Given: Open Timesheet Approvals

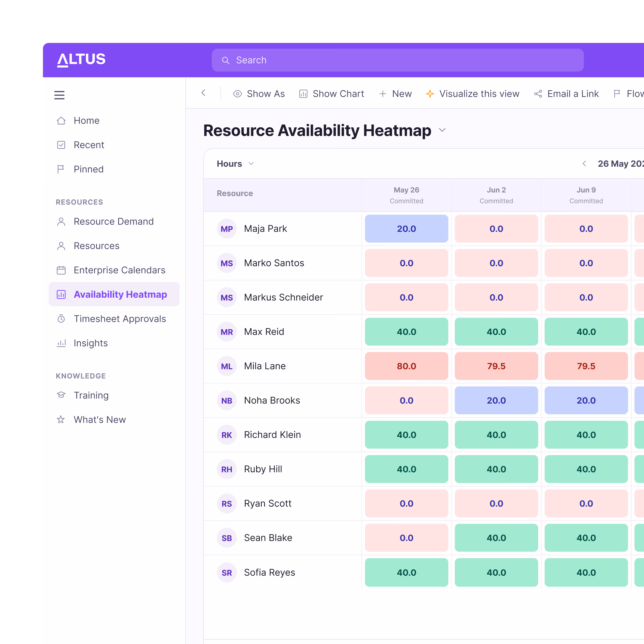Looking at the screenshot, I should [120, 319].
